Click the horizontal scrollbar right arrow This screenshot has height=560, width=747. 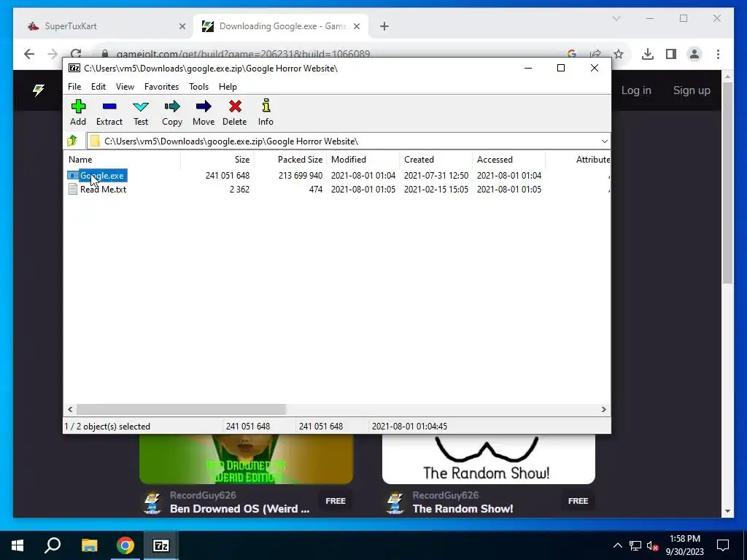[x=603, y=410]
